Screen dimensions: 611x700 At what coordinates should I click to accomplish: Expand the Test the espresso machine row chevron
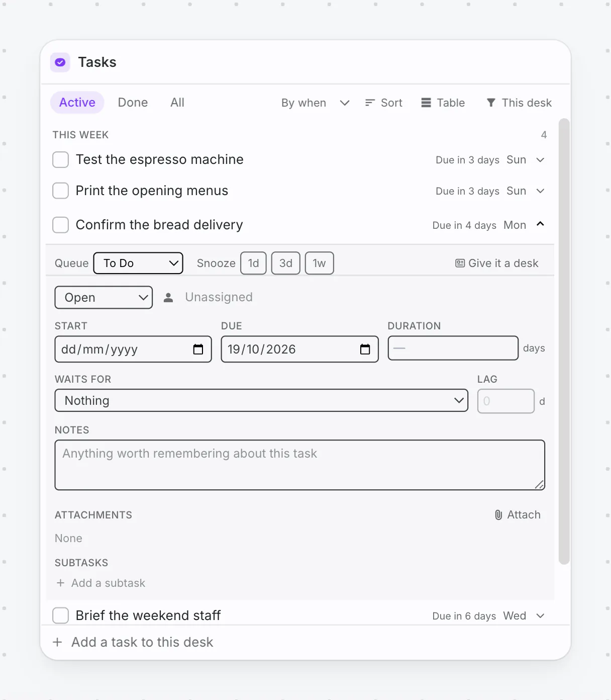tap(540, 160)
